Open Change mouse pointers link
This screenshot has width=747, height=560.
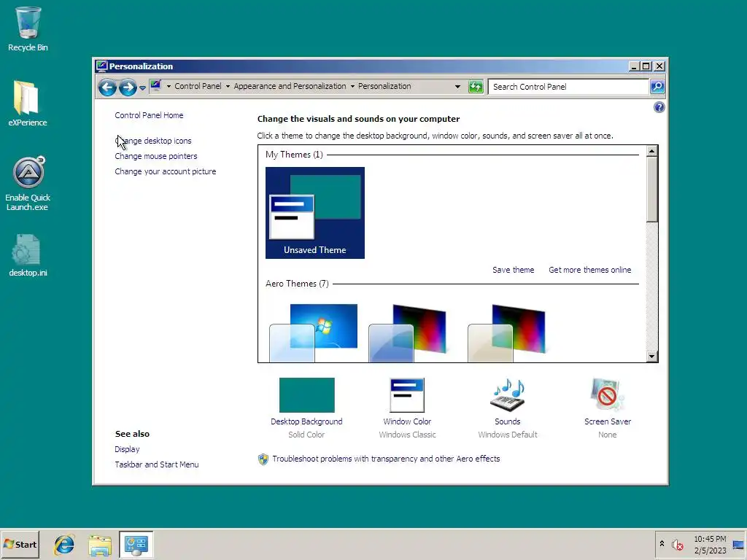click(x=156, y=156)
